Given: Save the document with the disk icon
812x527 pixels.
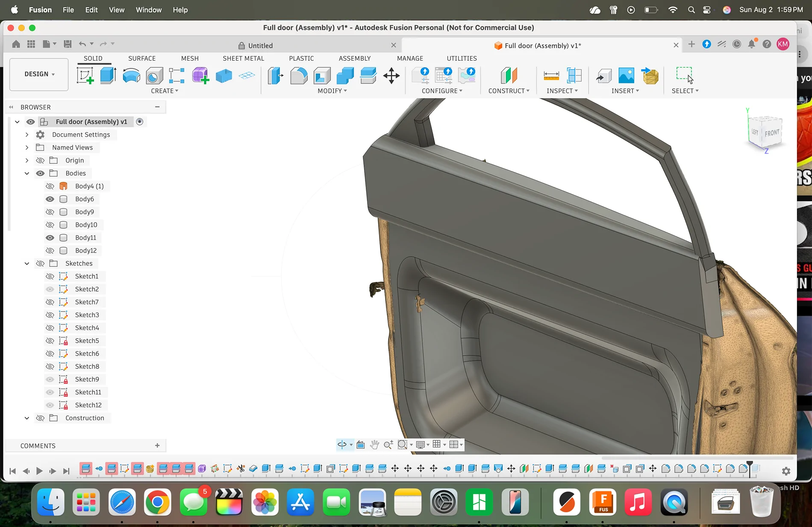Looking at the screenshot, I should click(x=67, y=44).
